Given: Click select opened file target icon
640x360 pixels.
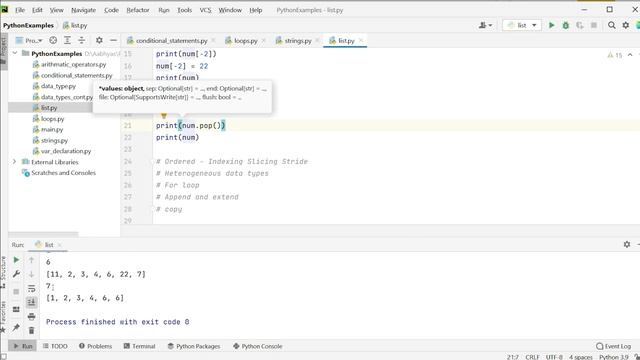Looking at the screenshot, I should point(53,40).
